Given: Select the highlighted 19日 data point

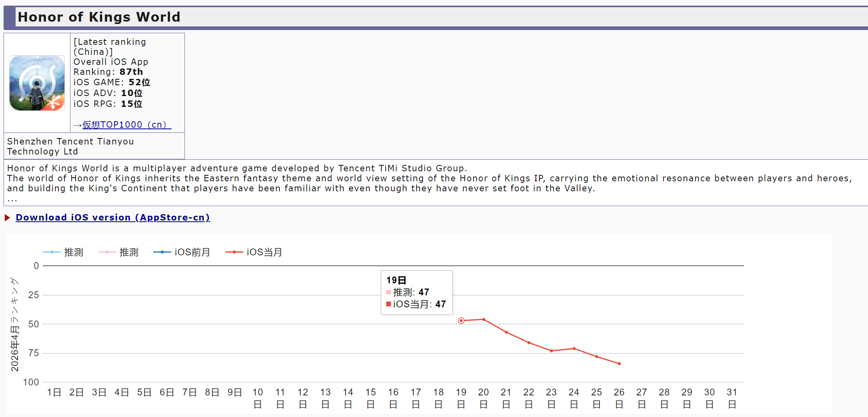Looking at the screenshot, I should 461,321.
